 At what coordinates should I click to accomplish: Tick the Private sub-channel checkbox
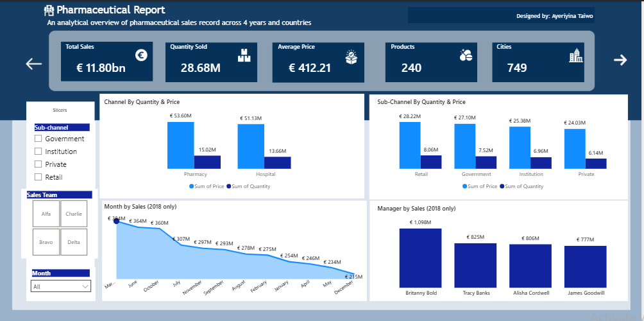(x=38, y=164)
